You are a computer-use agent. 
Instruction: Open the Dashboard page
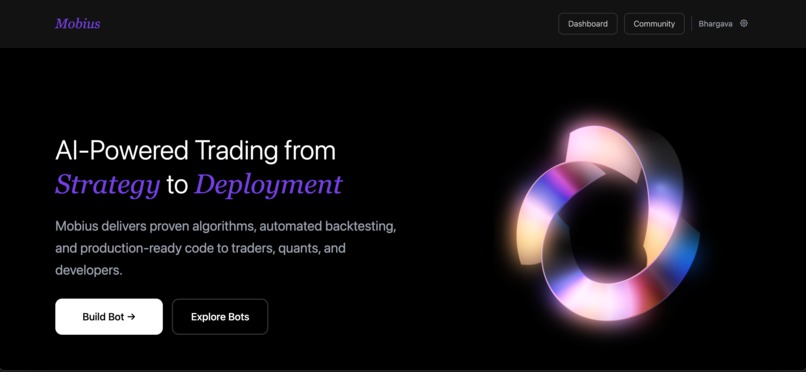(x=588, y=24)
